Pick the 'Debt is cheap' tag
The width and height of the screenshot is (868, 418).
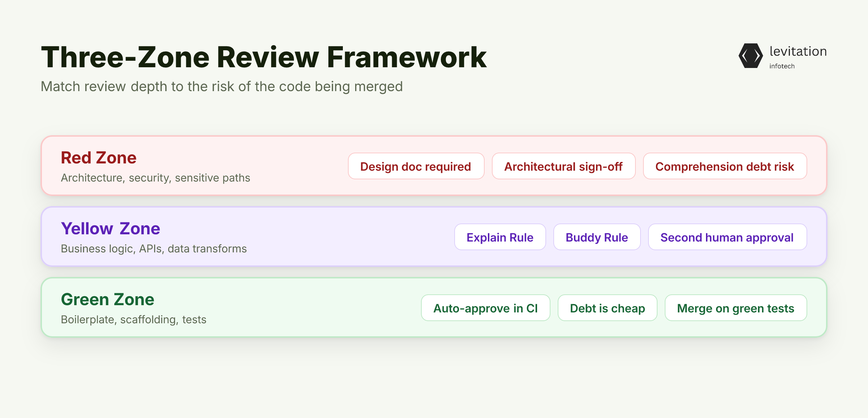tap(607, 308)
